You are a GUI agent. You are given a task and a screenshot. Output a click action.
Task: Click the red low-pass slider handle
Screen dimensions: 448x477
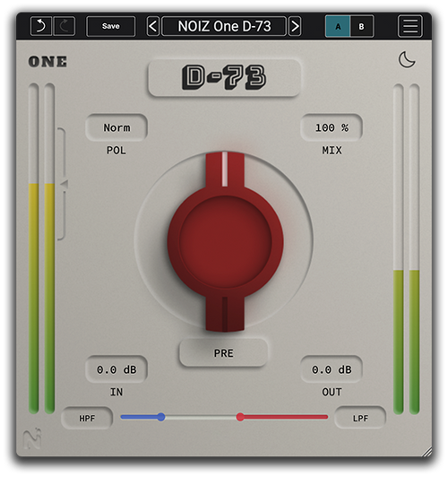click(x=240, y=417)
